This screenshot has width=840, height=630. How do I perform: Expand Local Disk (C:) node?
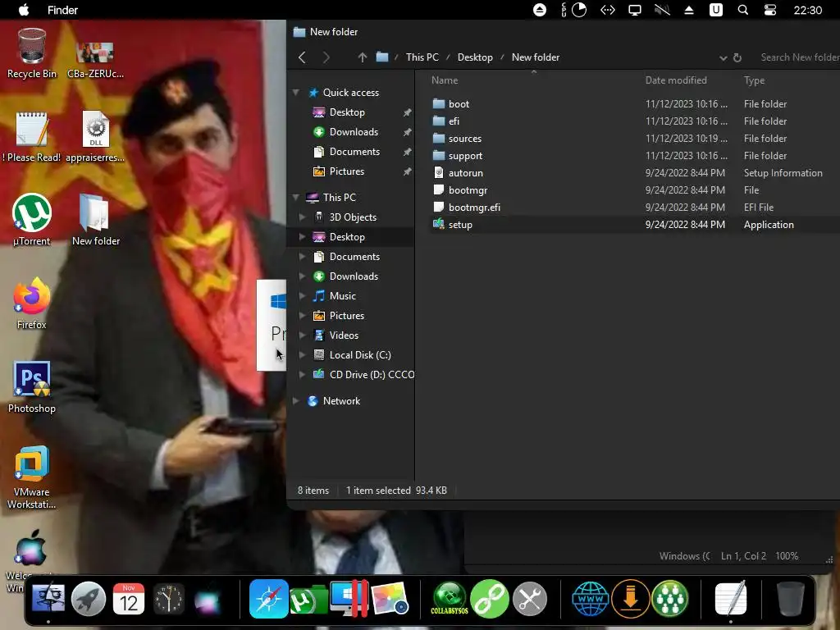coord(303,354)
